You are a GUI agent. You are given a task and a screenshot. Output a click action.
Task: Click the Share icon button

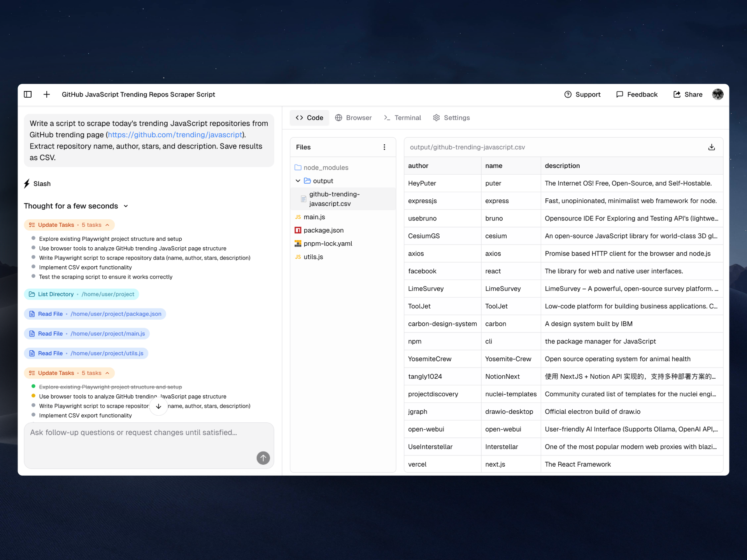pos(687,94)
